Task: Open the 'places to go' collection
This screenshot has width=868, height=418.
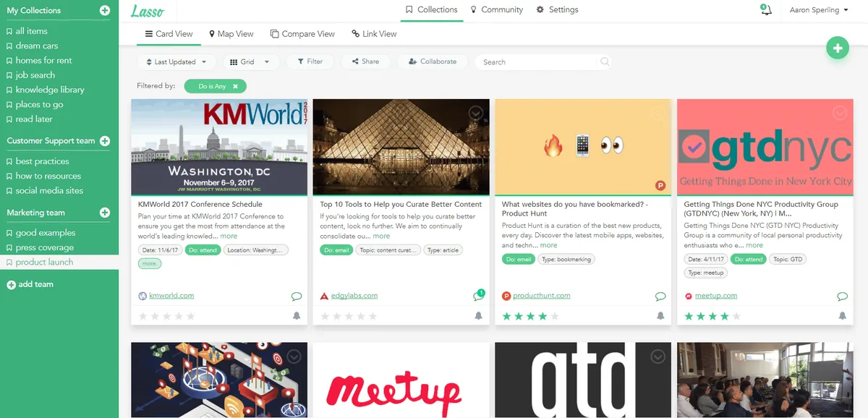Action: [39, 105]
